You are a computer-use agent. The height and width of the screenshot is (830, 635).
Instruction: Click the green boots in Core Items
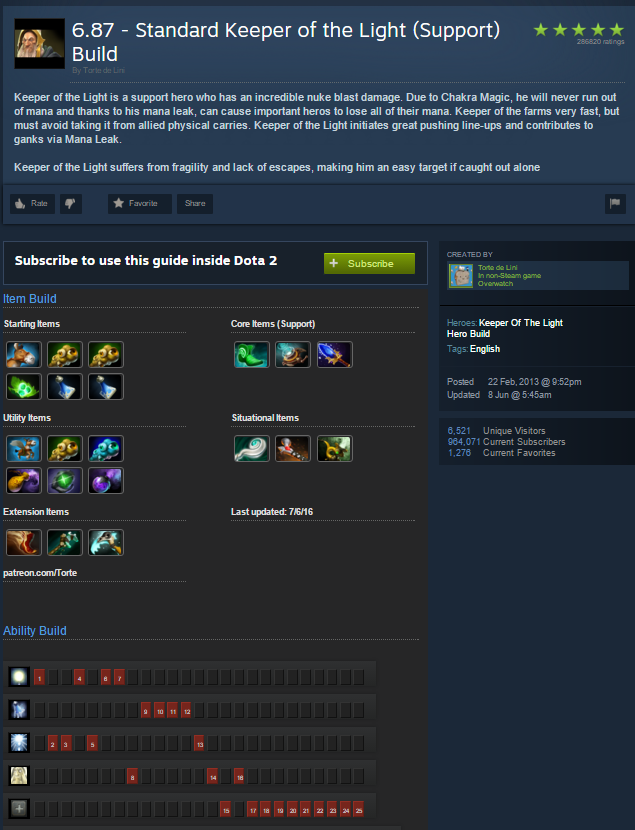click(x=252, y=355)
